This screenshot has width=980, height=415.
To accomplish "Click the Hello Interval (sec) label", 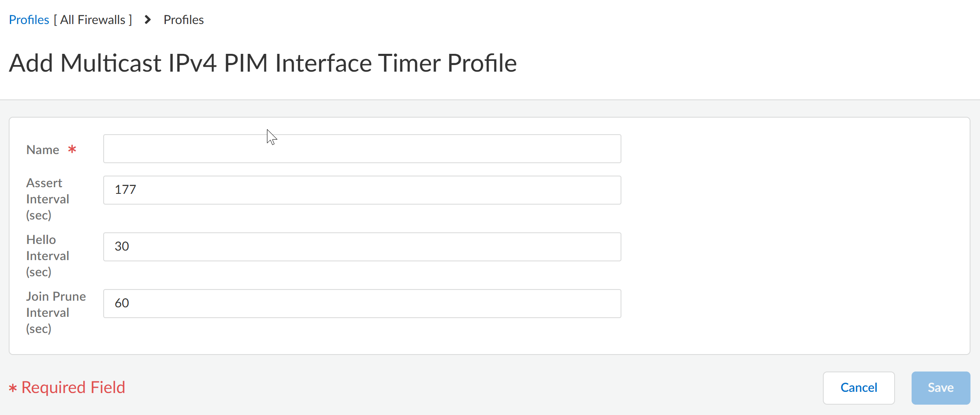I will tap(47, 256).
